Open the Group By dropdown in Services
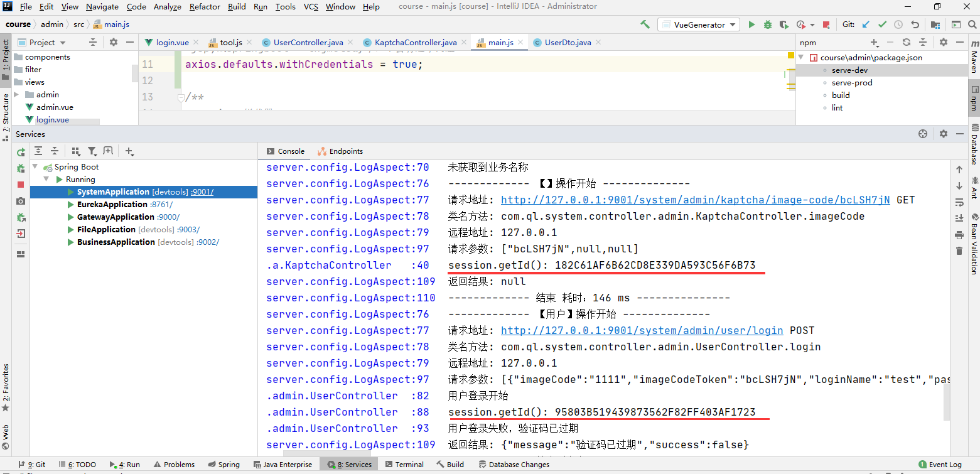This screenshot has height=474, width=980. 76,151
